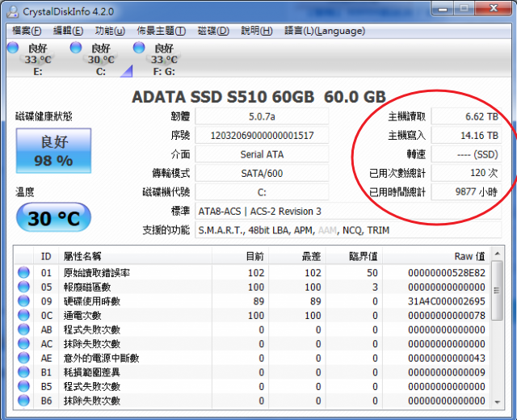
Task: Click the blue status orb for drive F: G:
Action: pos(139,48)
